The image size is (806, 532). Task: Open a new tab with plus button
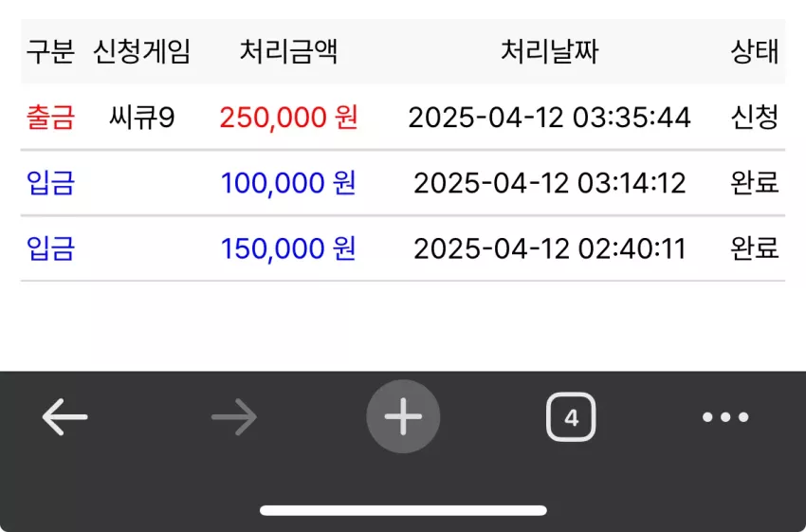pos(403,416)
